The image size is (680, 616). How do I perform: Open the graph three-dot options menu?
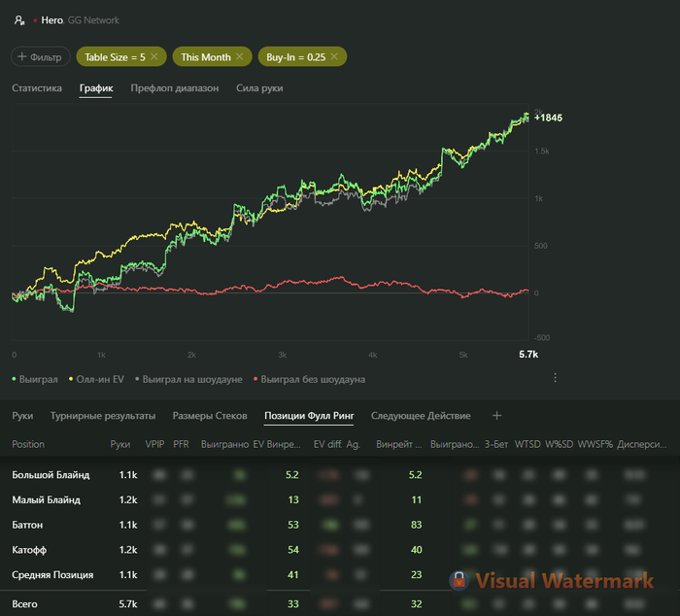click(x=555, y=378)
